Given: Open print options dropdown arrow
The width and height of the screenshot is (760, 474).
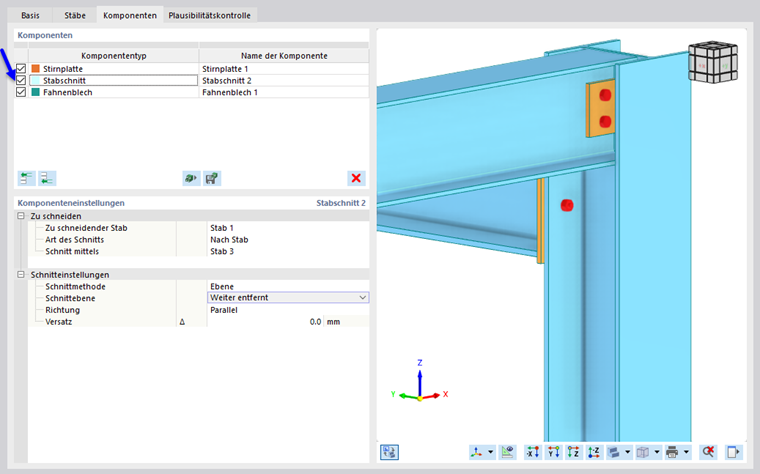Looking at the screenshot, I should click(x=686, y=452).
